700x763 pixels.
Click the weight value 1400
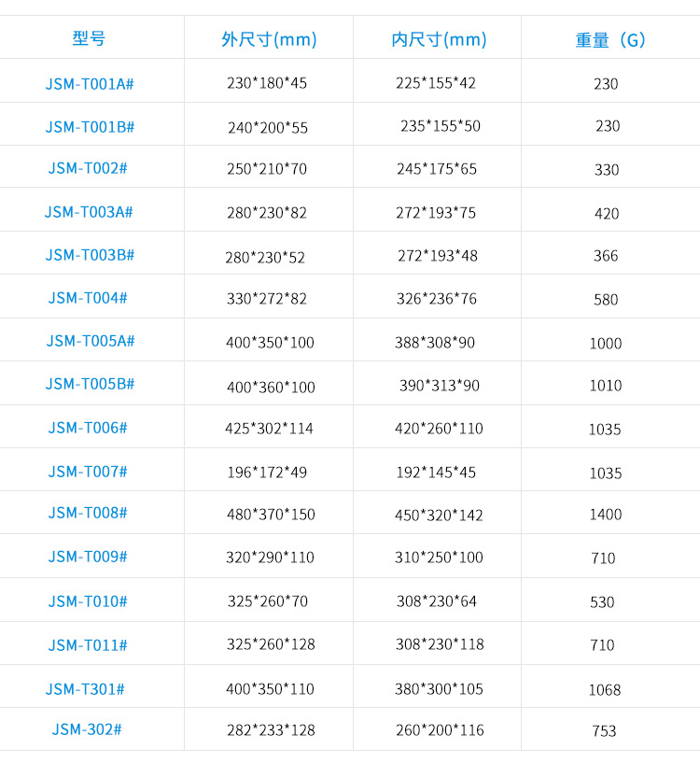coord(605,515)
